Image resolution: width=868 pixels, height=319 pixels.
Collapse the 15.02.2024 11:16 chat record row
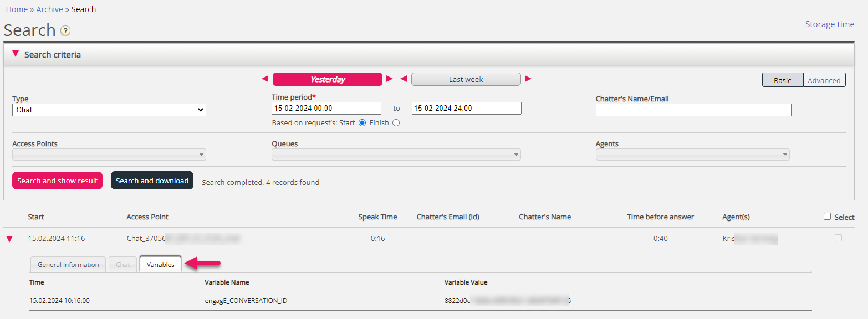pyautogui.click(x=9, y=239)
